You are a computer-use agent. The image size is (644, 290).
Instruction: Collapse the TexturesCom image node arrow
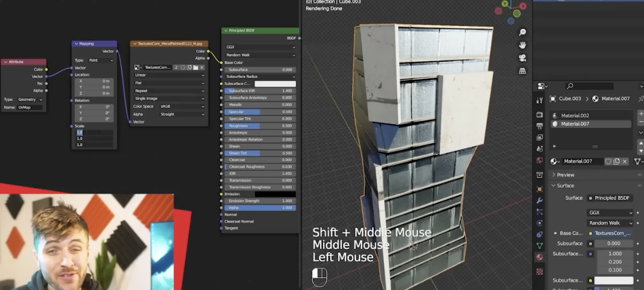coord(134,43)
